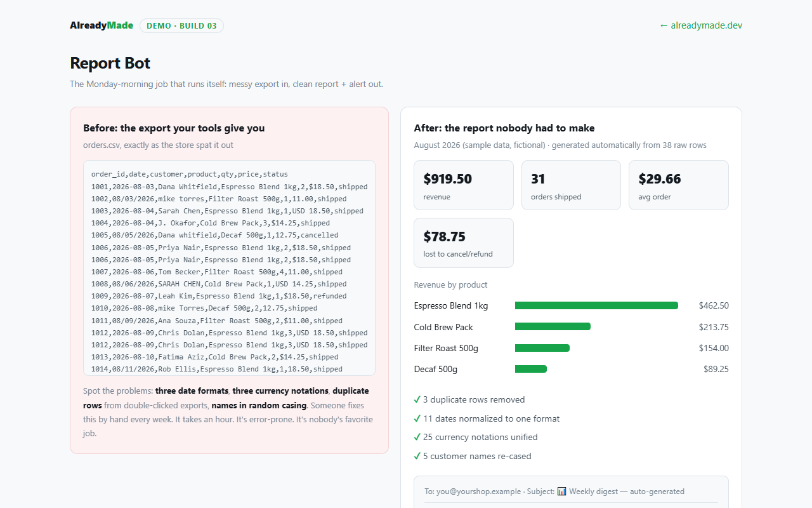
Task: Click the 11 dates normalized text
Action: [x=491, y=418]
